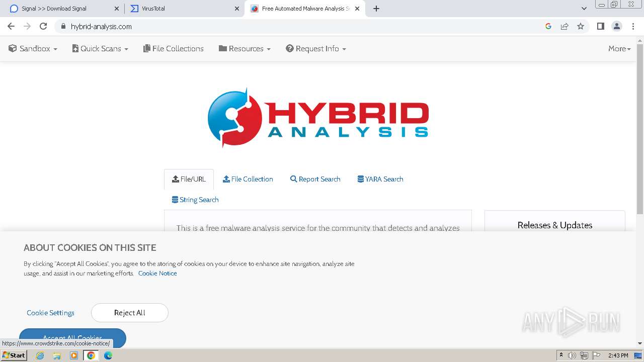The width and height of the screenshot is (644, 362).
Task: Switch to the VirusTotal tab
Action: tap(184, 9)
